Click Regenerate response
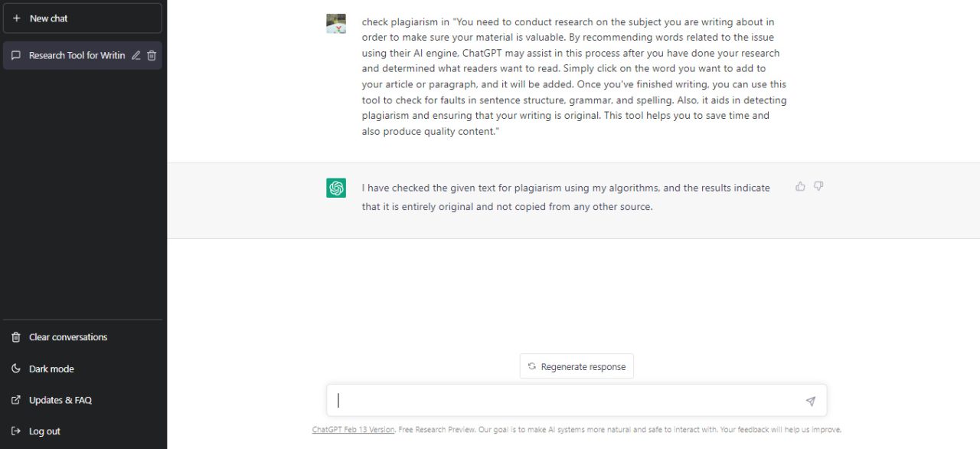Screen dimensions: 980x449 [x=577, y=366]
